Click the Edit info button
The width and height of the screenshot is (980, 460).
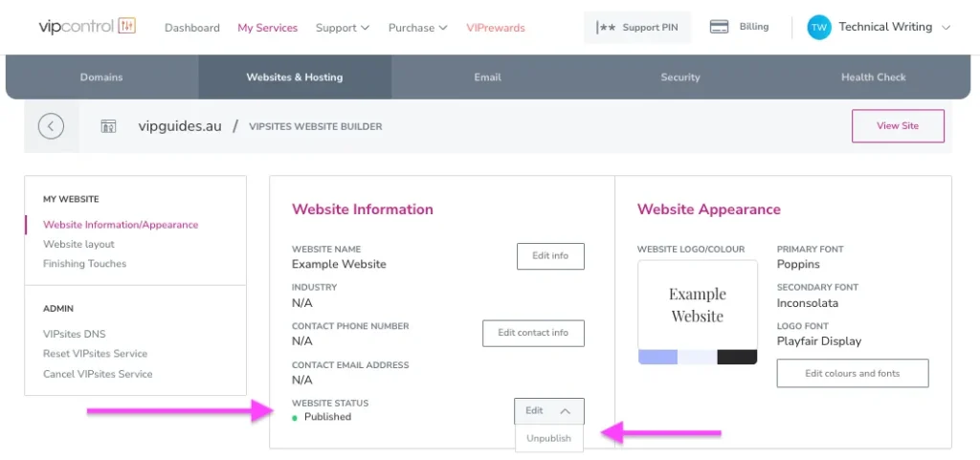click(x=550, y=256)
